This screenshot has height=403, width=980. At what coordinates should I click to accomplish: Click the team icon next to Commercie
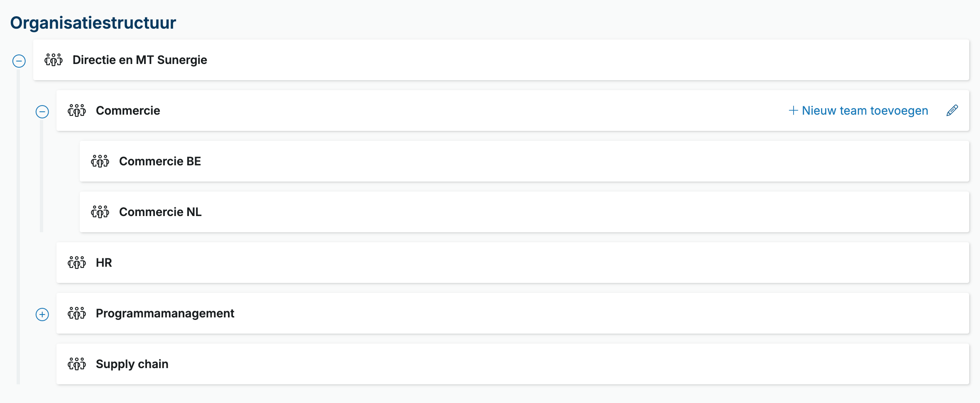77,111
